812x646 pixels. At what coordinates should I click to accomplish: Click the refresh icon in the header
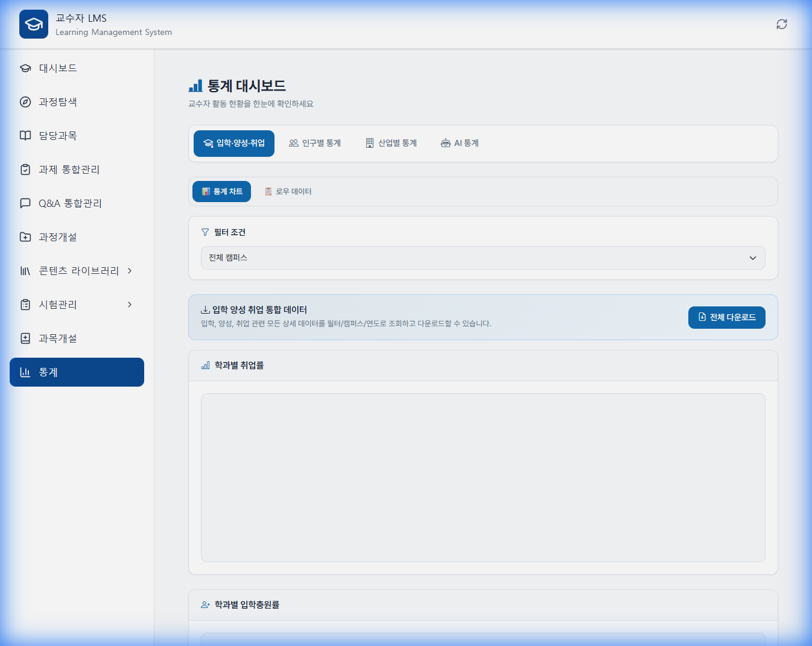click(781, 24)
